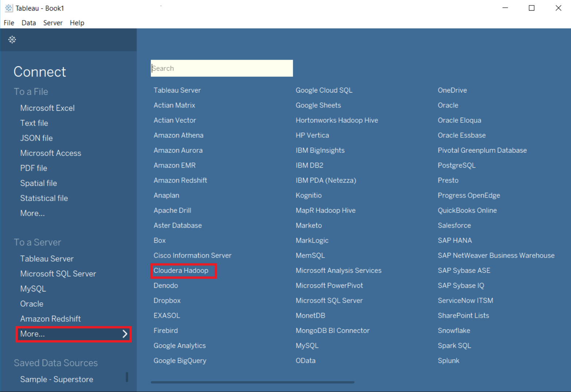Image resolution: width=571 pixels, height=392 pixels.
Task: Select Microsoft SQL Server in left sidebar
Action: [x=58, y=274]
